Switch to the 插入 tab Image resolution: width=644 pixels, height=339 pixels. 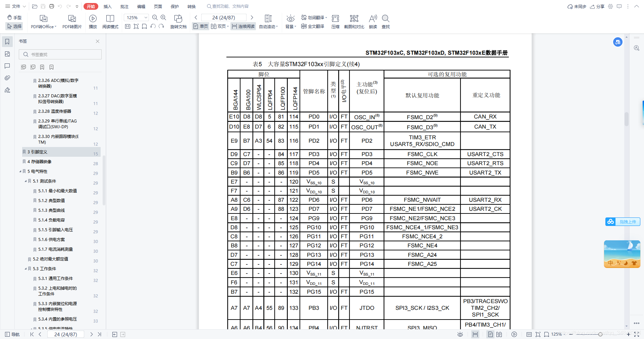coord(107,6)
